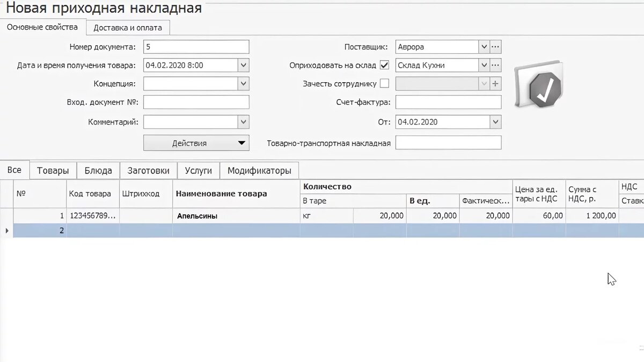
Task: Expand the Концепция dropdown
Action: coord(243,83)
